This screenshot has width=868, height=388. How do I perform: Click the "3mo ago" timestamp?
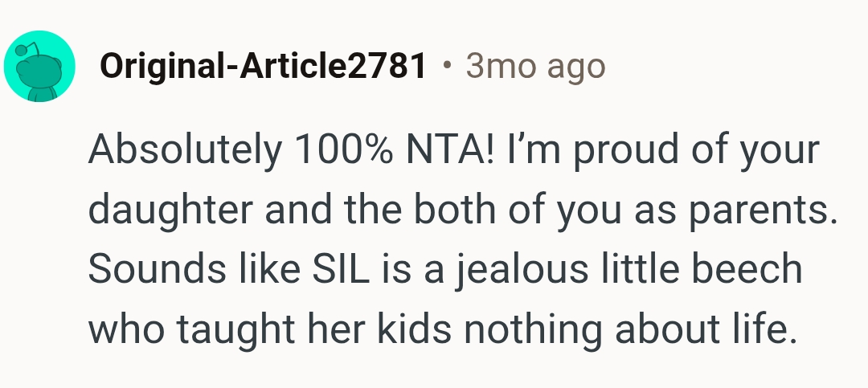tap(534, 67)
